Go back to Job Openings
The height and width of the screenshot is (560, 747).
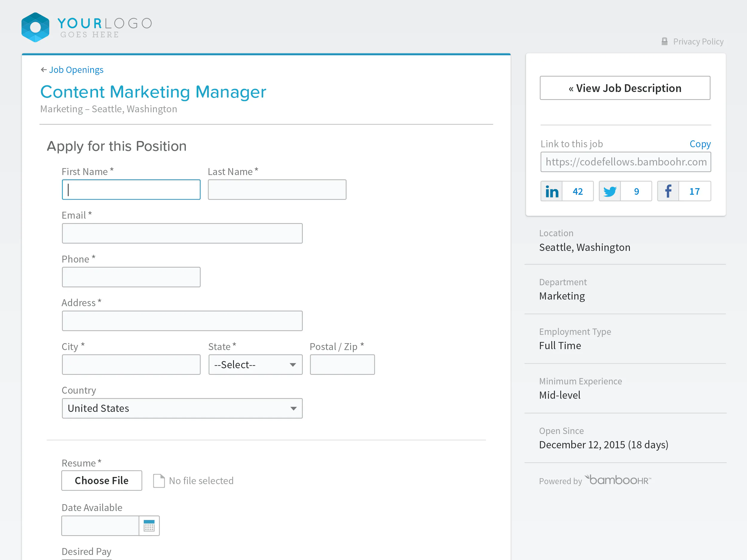coord(72,70)
